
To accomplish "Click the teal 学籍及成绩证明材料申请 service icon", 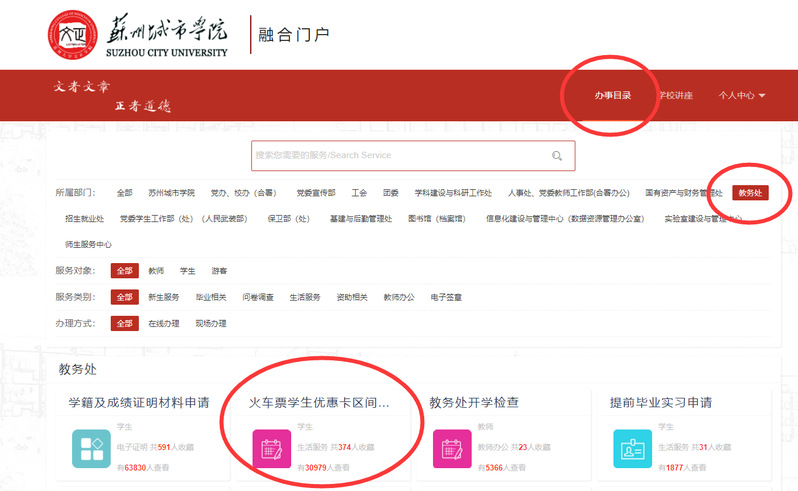I will [x=91, y=448].
